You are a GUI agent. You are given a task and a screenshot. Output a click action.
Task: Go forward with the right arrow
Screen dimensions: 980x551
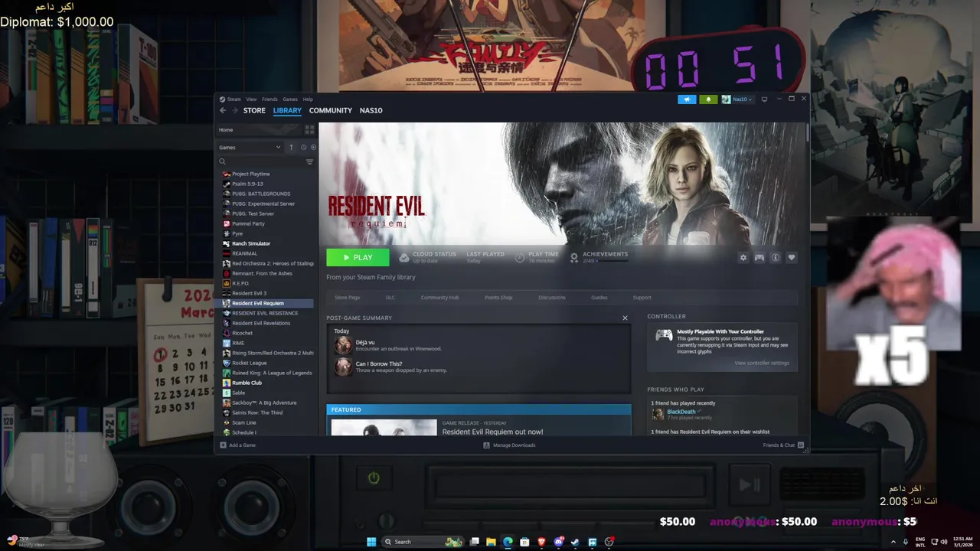pos(234,110)
